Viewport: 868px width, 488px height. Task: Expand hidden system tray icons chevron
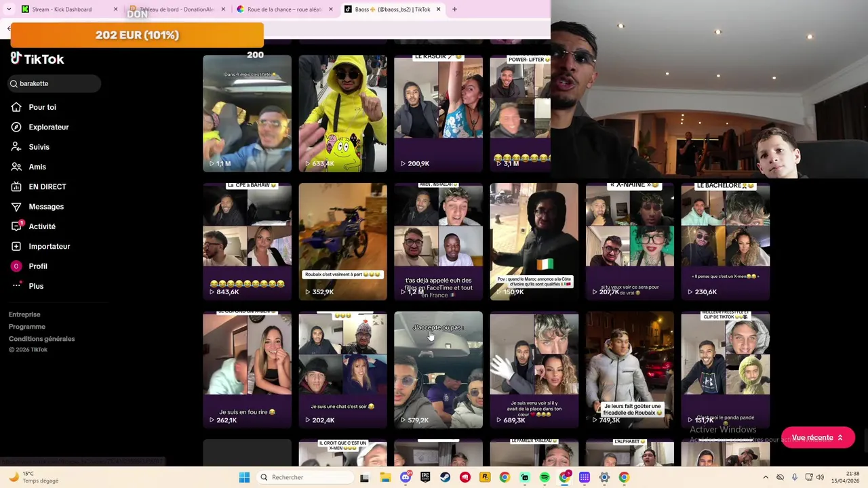tap(766, 477)
